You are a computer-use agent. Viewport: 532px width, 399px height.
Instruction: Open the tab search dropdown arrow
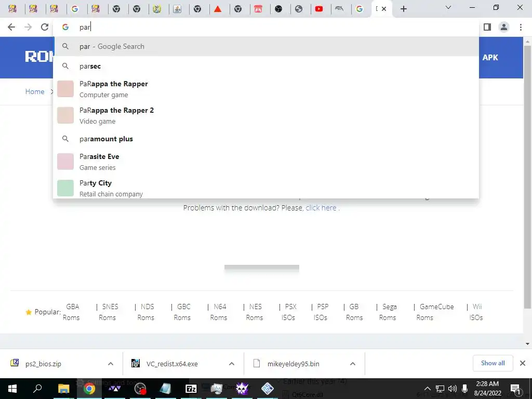[x=448, y=7]
